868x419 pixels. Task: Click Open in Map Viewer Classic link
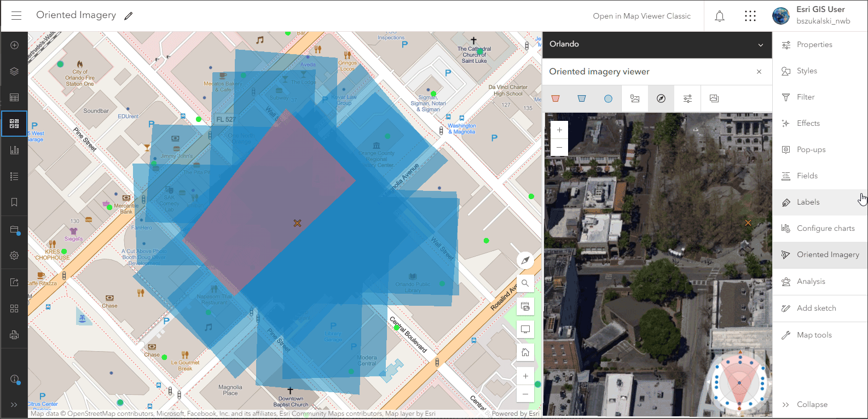(x=642, y=16)
